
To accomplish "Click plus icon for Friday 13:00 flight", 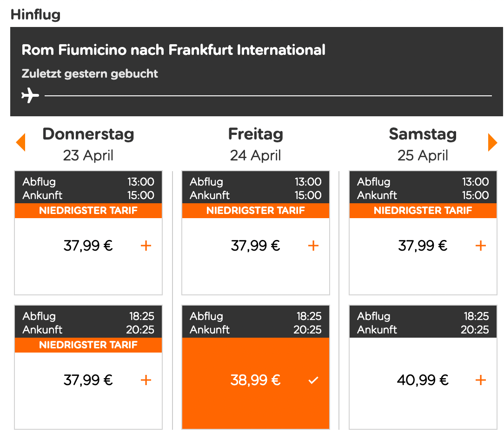I will point(313,246).
